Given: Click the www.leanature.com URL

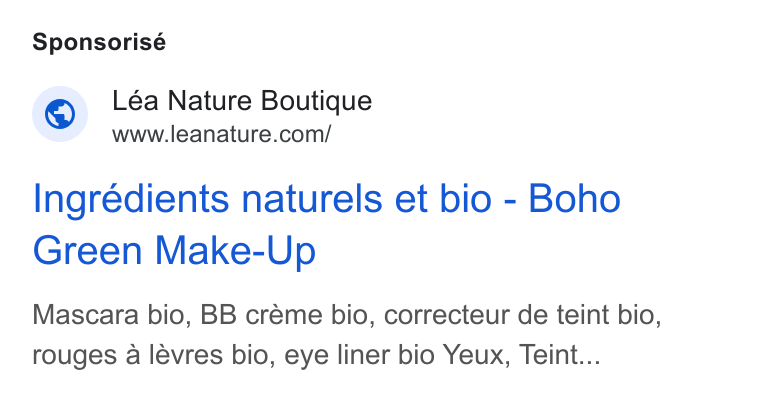Looking at the screenshot, I should [x=222, y=134].
